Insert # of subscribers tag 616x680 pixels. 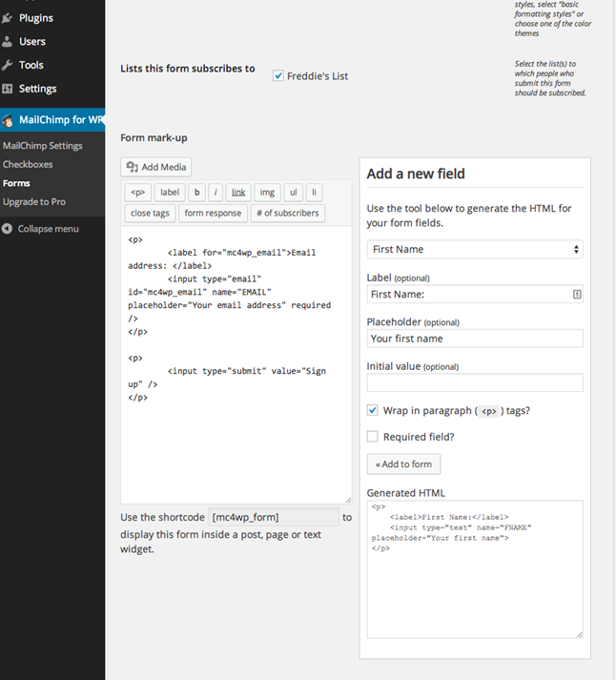point(288,214)
